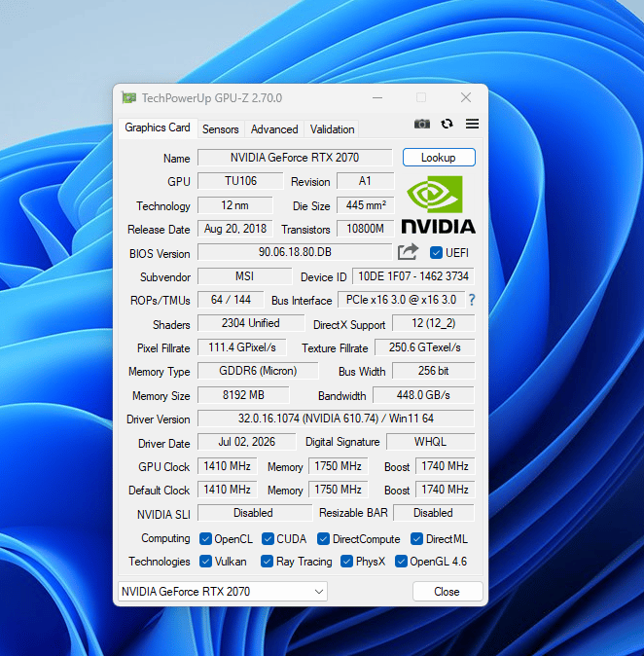Click the Bus Width field 256 bit

point(433,371)
